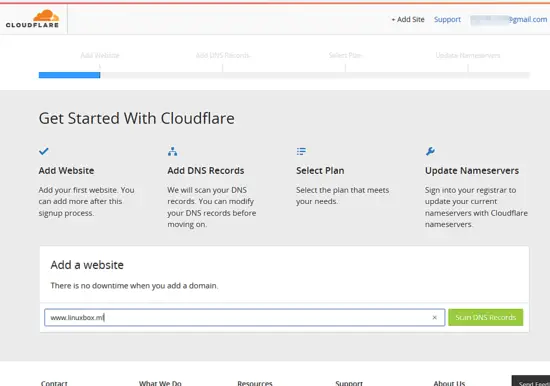Click the Add Website heading
550x386 pixels.
66,171
